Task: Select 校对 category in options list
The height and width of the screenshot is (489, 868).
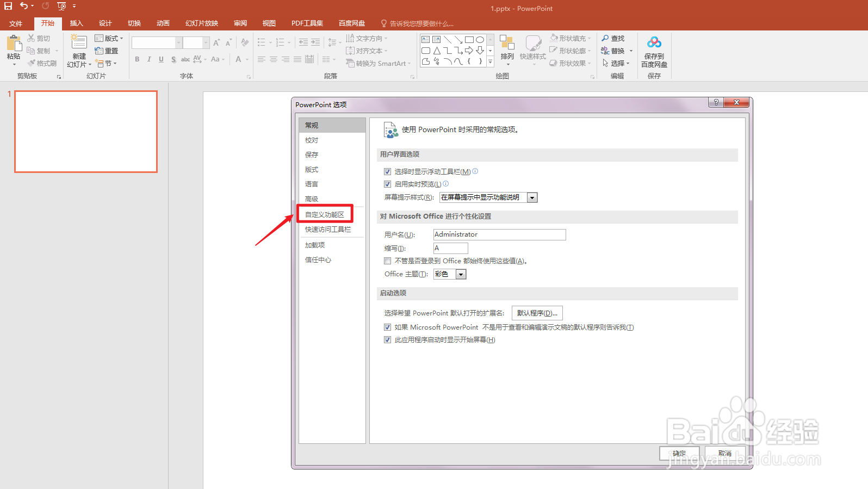Action: [312, 140]
